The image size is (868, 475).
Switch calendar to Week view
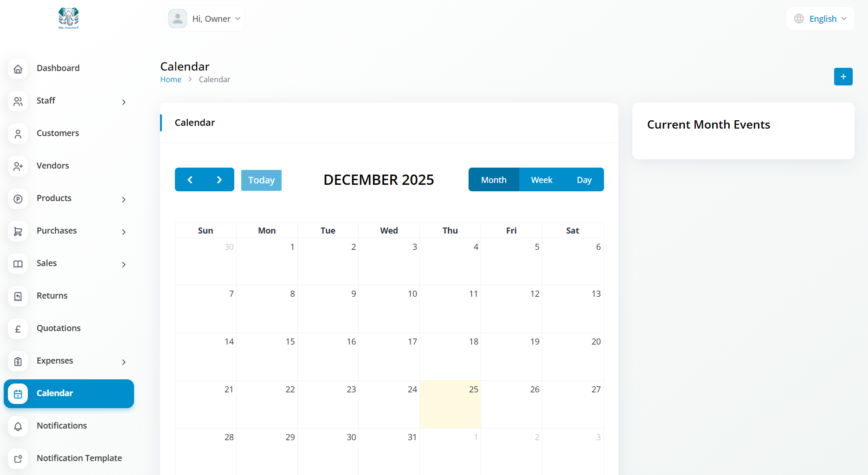[541, 180]
